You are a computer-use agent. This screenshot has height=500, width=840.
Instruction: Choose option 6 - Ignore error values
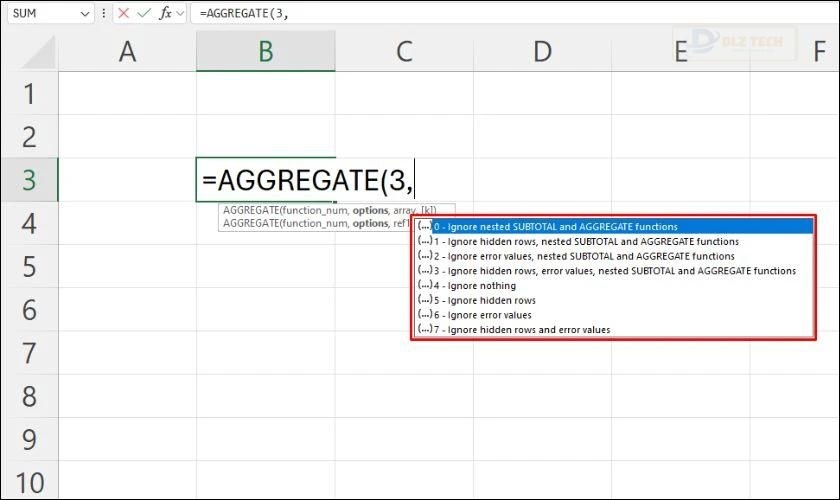614,315
